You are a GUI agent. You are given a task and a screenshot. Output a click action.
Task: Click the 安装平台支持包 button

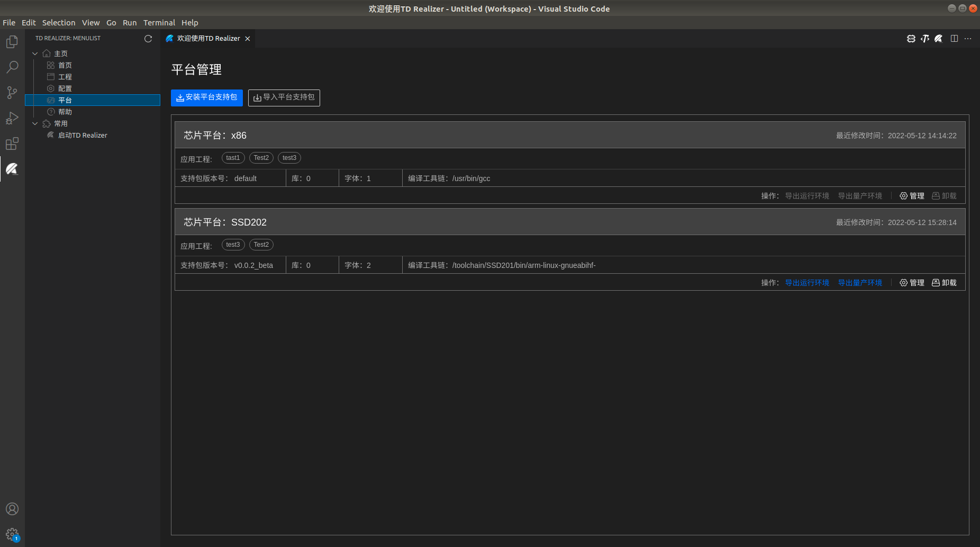coord(207,97)
